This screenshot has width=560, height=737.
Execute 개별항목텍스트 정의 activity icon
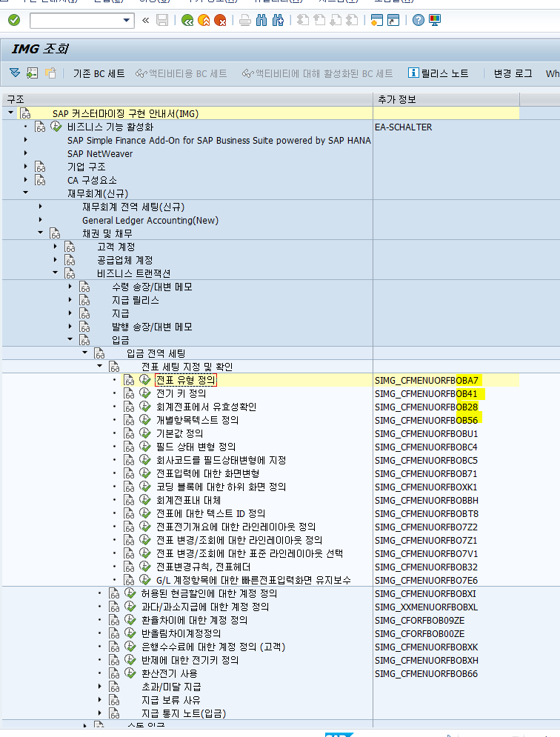(145, 420)
